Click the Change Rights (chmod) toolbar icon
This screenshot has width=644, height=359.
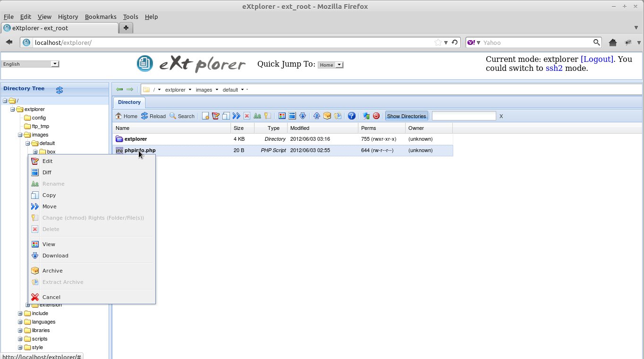tap(268, 116)
